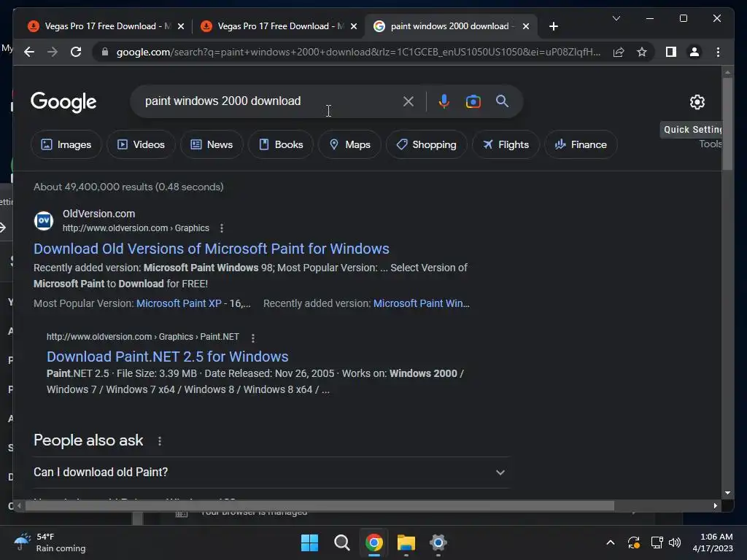Close first Vegas Pro 17 tab
The height and width of the screenshot is (560, 747).
click(x=181, y=26)
